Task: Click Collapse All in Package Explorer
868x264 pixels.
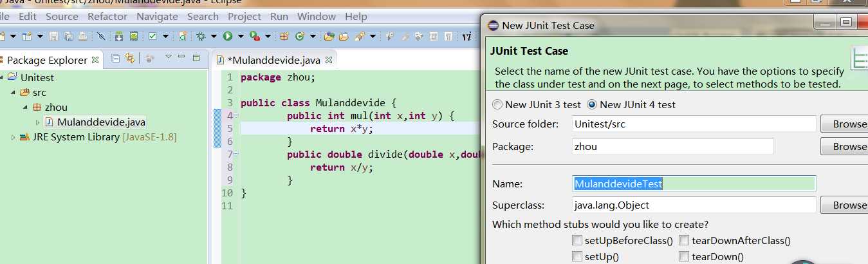Action: pyautogui.click(x=116, y=59)
